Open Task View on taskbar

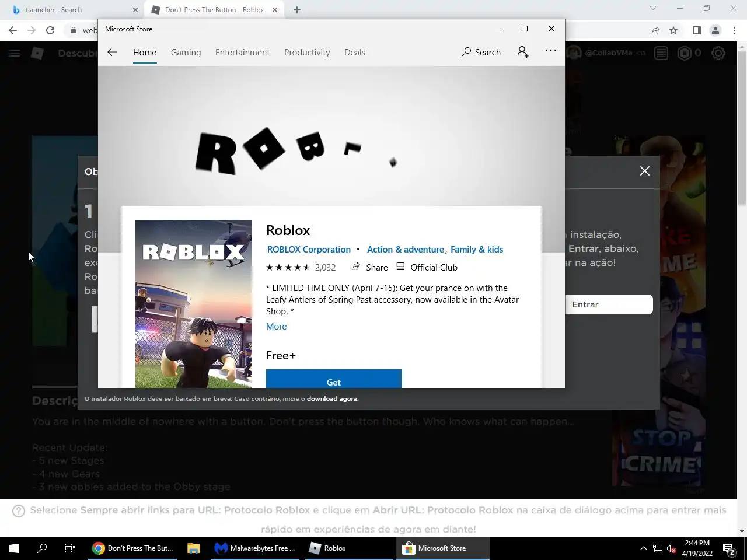pos(70,548)
